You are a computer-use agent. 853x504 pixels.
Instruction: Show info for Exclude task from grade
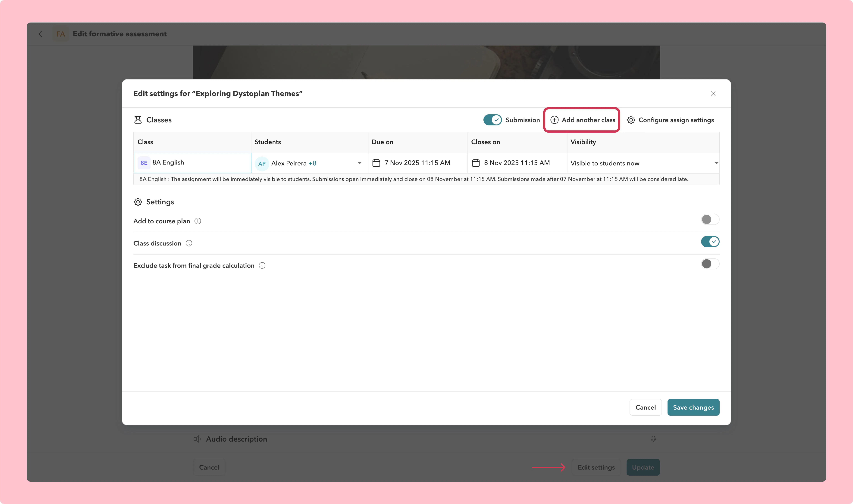coord(262,266)
